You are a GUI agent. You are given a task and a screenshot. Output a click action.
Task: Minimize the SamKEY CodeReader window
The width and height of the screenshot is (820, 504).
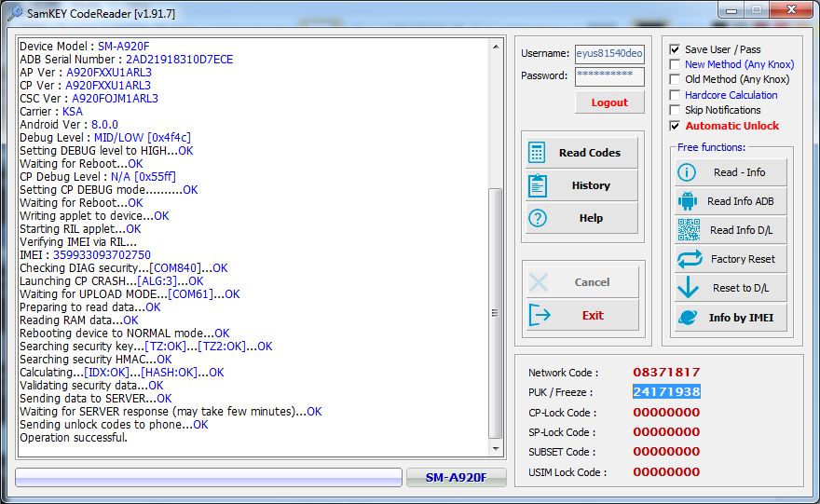tap(731, 10)
